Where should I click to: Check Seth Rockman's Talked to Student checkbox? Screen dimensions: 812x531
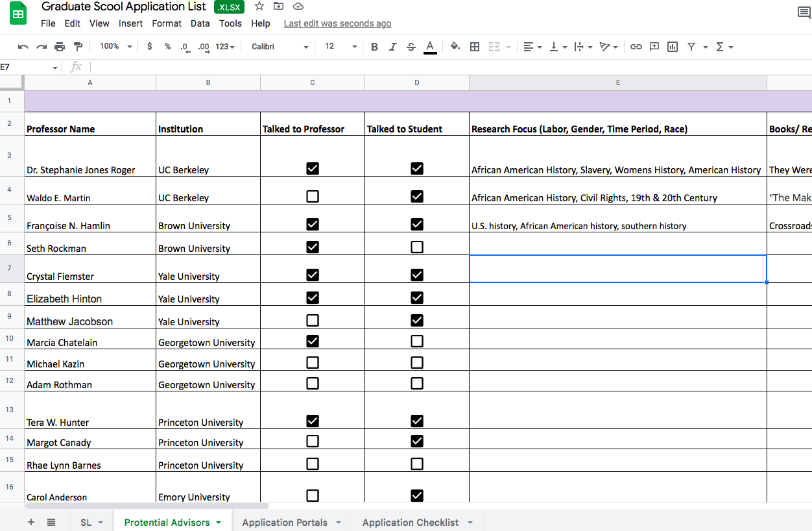(416, 247)
